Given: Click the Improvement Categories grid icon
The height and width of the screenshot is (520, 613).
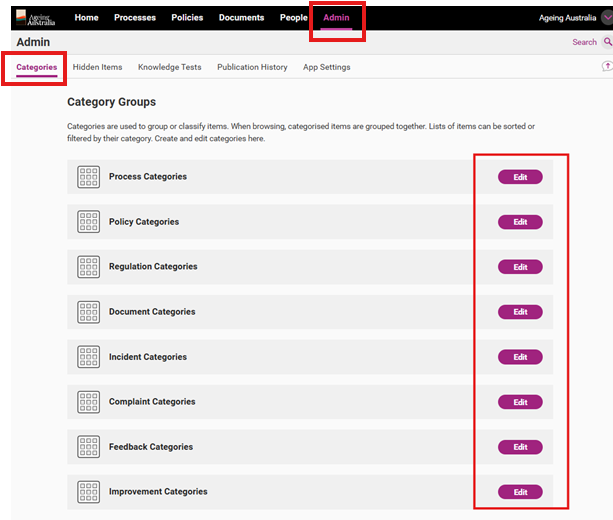Looking at the screenshot, I should [89, 492].
